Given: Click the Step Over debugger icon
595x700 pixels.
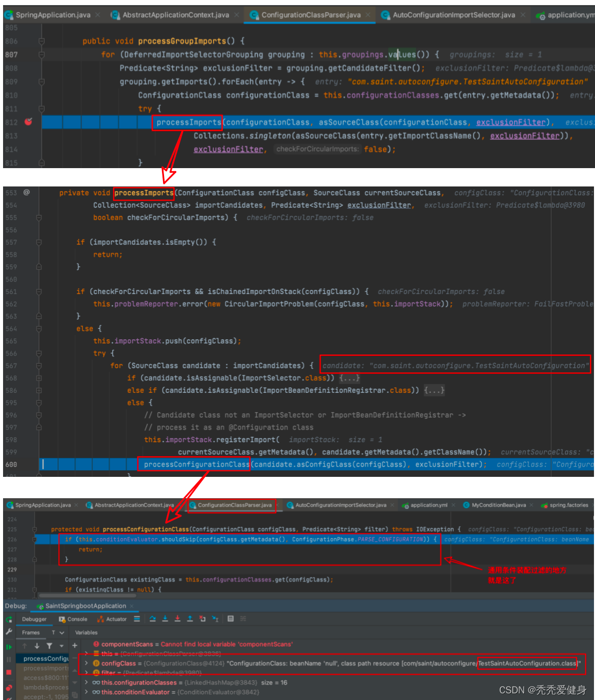Looking at the screenshot, I should click(x=152, y=619).
